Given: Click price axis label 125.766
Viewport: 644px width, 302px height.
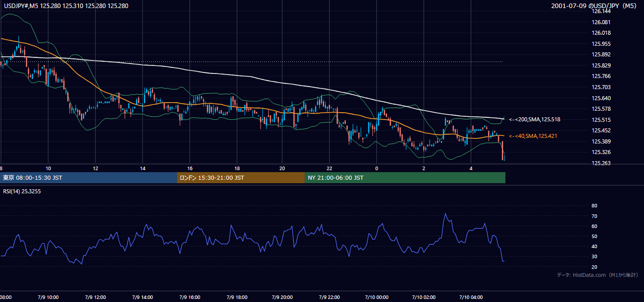Looking at the screenshot, I should pyautogui.click(x=601, y=77).
